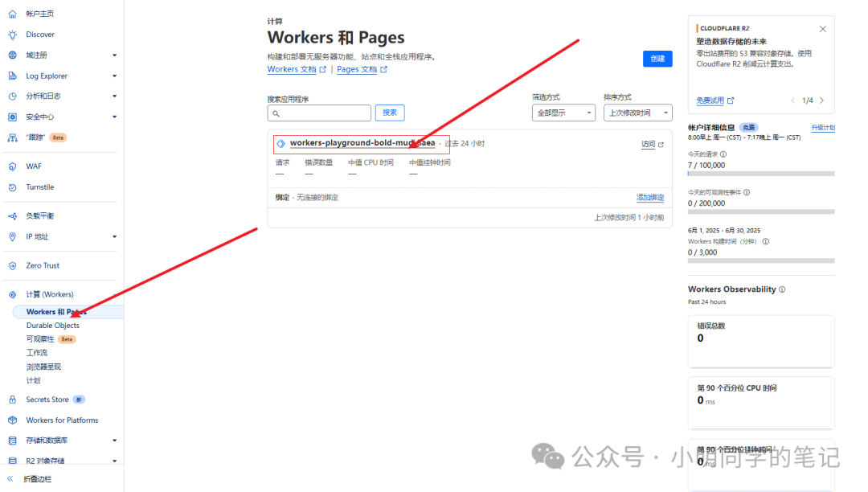
Task: Click the 帐户主页 home icon
Action: coord(12,14)
